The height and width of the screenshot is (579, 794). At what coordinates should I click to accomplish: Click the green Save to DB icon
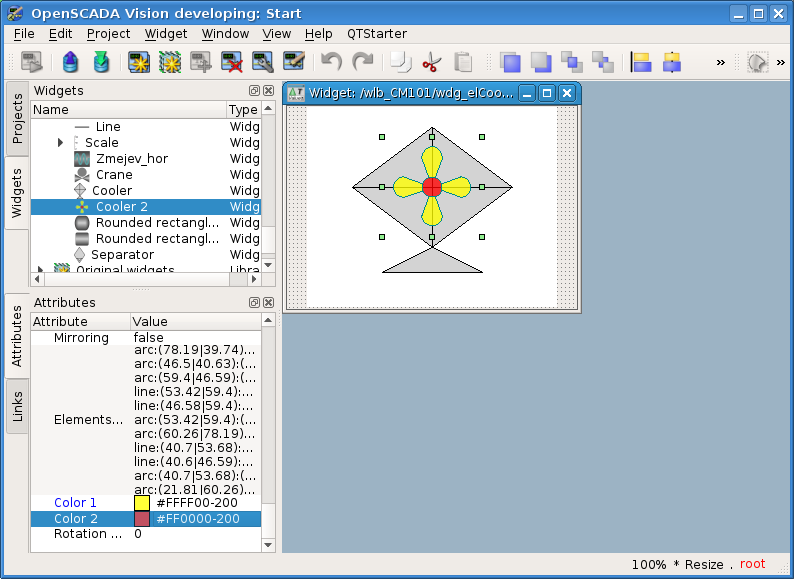click(x=100, y=63)
